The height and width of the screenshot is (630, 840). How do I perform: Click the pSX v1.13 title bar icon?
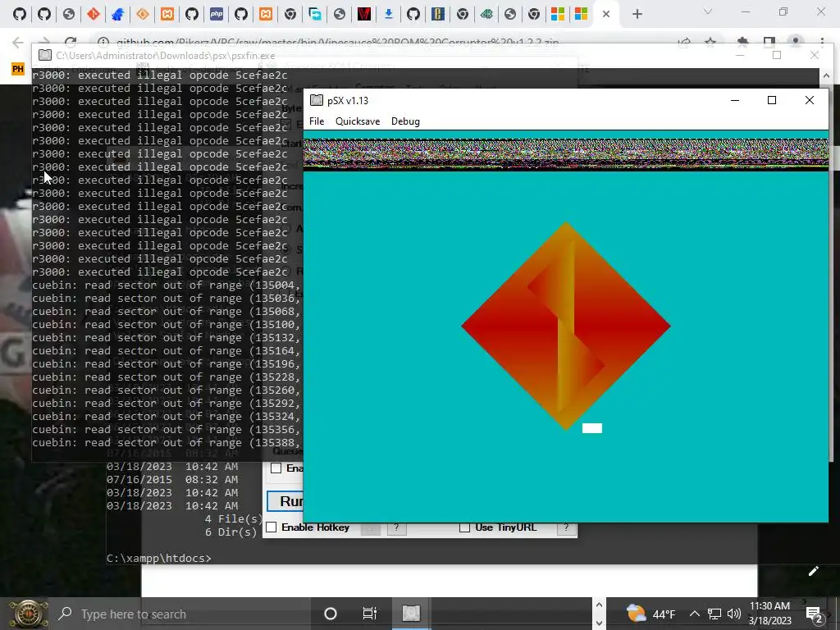pyautogui.click(x=317, y=100)
